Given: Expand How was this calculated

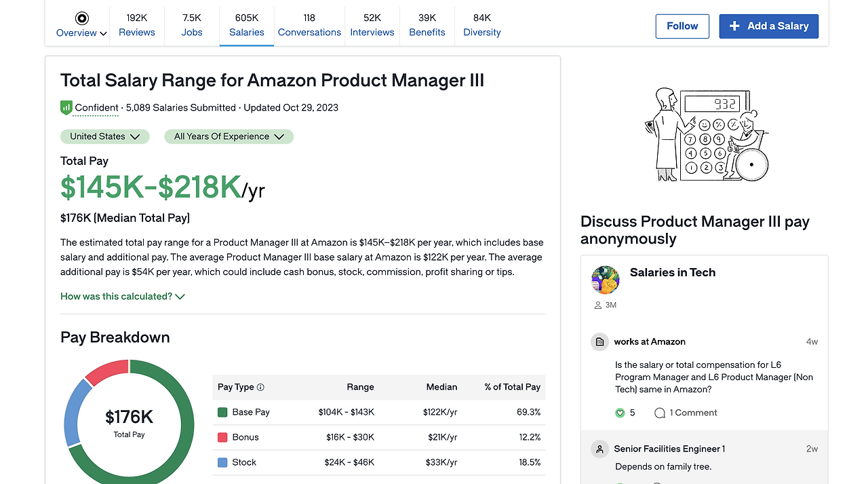Looking at the screenshot, I should 123,297.
